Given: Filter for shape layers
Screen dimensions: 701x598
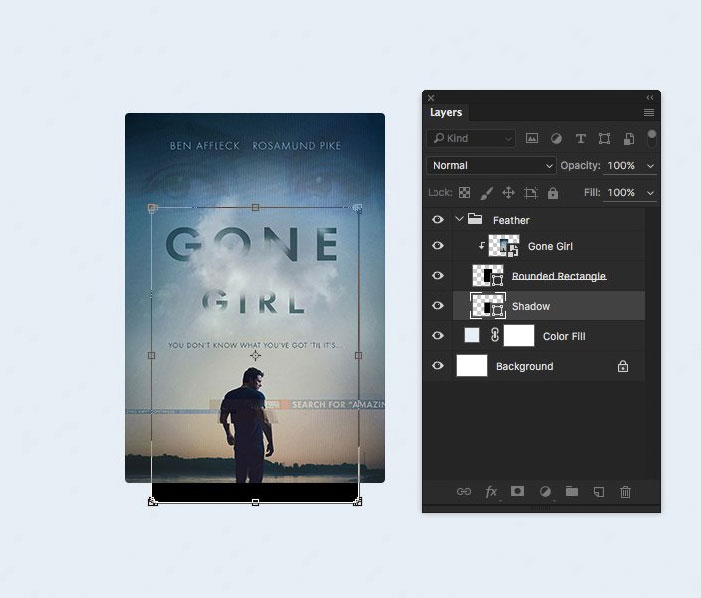Looking at the screenshot, I should click(x=604, y=139).
